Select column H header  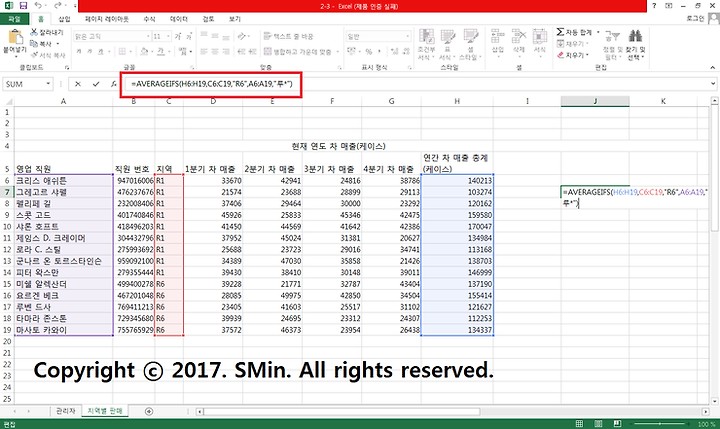pyautogui.click(x=457, y=101)
